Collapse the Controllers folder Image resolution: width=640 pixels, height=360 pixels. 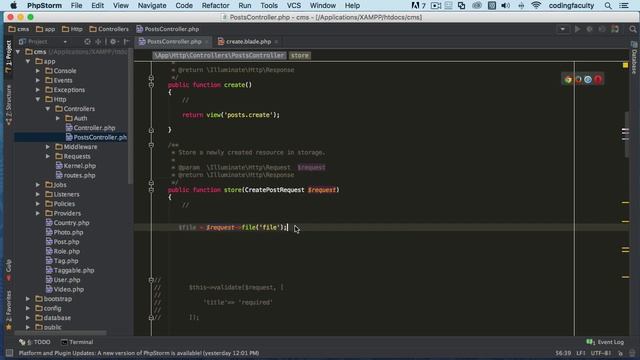[x=48, y=109]
